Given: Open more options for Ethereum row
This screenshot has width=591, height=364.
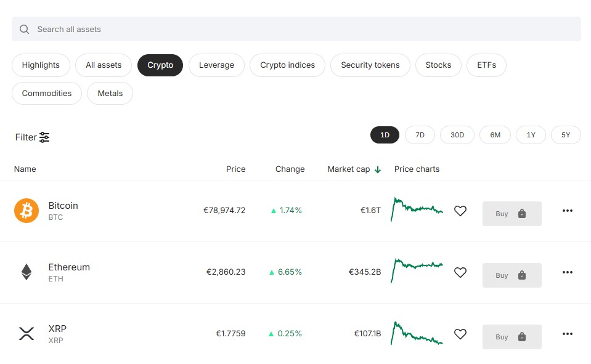Looking at the screenshot, I should point(567,272).
